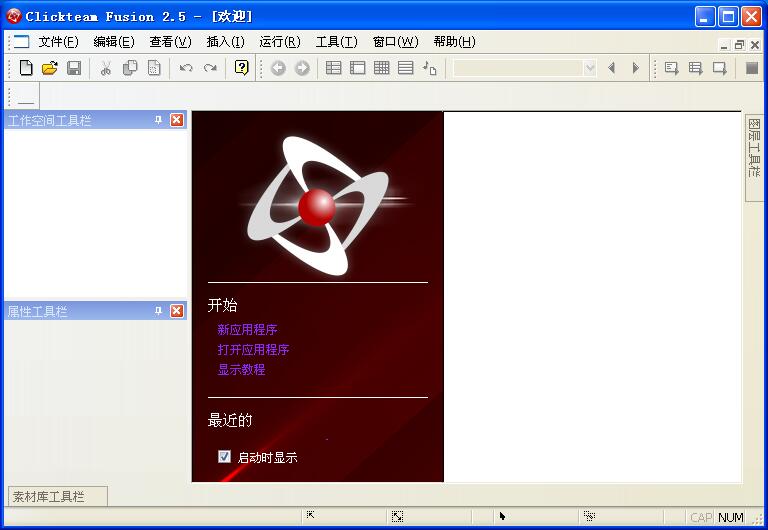Viewport: 768px width, 530px height.
Task: Click the CAP status bar indicator
Action: pyautogui.click(x=701, y=517)
